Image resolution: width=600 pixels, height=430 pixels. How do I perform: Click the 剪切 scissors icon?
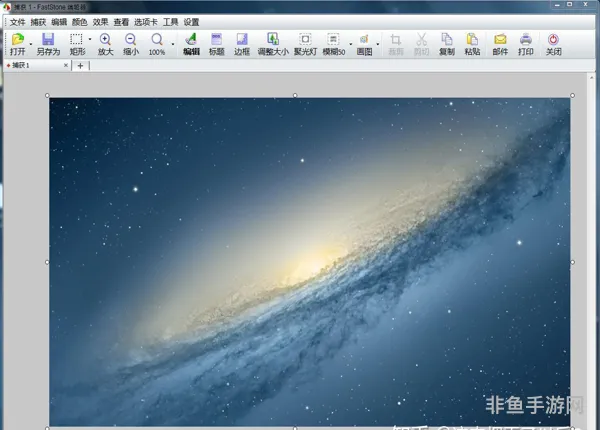(x=421, y=44)
